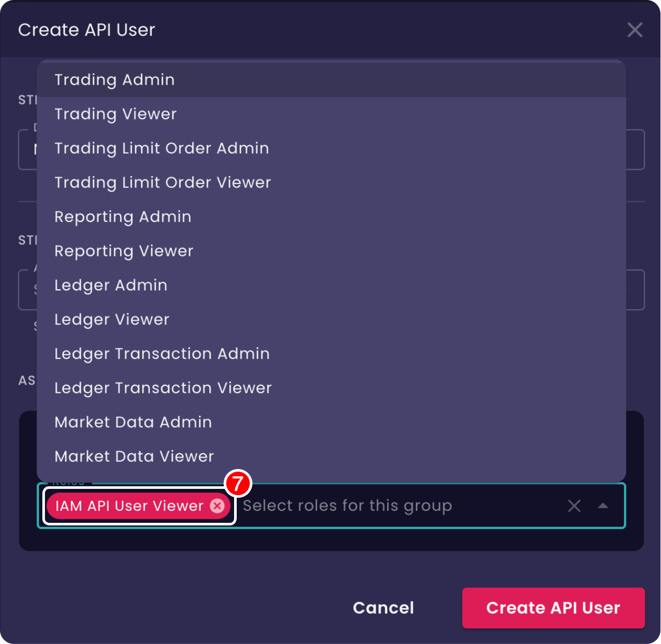Choose Trading Limit Order Viewer role

coord(163,182)
